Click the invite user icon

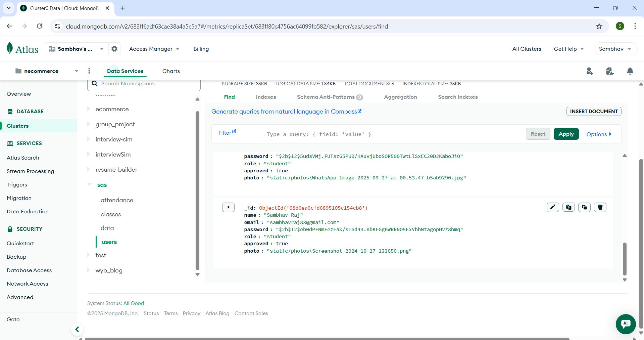pos(589,71)
